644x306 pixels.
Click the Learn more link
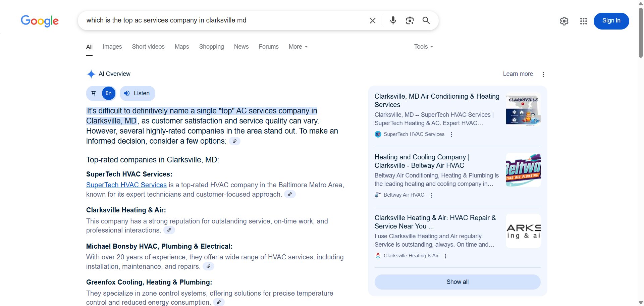(x=518, y=74)
